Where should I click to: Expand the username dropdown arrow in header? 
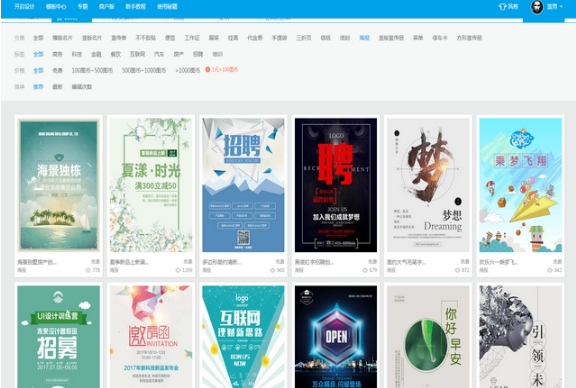(561, 7)
